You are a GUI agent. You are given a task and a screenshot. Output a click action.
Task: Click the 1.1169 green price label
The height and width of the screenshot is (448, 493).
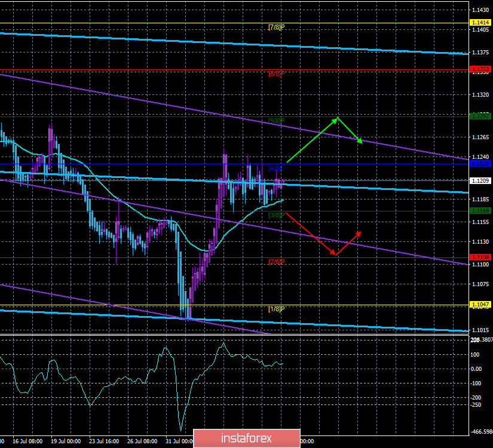coord(480,211)
